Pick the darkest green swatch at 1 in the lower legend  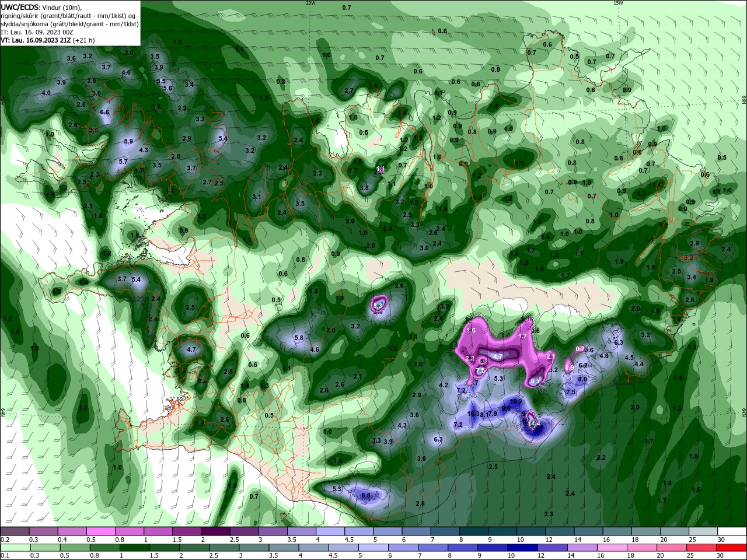click(135, 547)
